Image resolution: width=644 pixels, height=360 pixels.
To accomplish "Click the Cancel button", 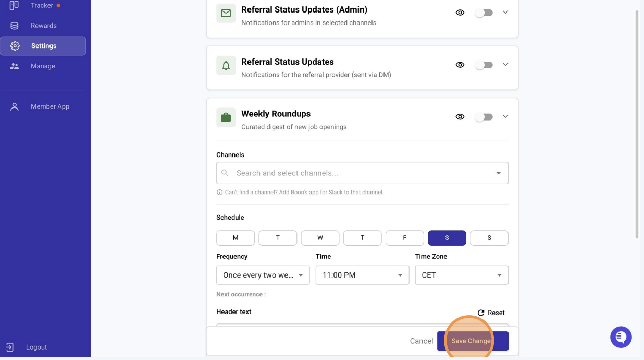I will (x=422, y=341).
